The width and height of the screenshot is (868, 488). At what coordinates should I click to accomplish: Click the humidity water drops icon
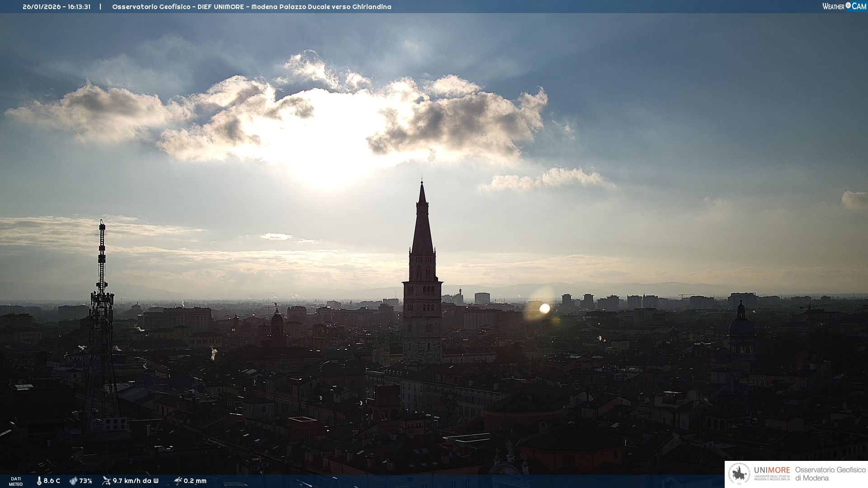[73, 481]
